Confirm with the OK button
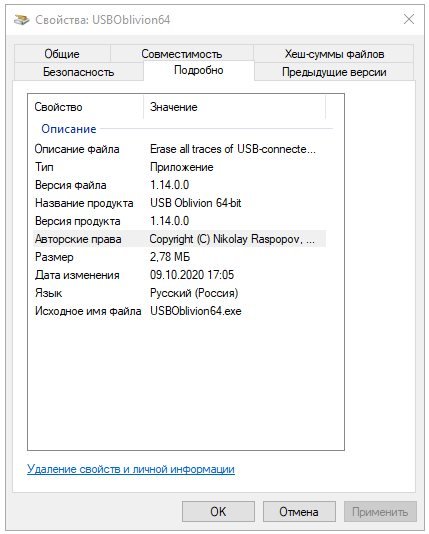Image resolution: width=429 pixels, height=534 pixels. tap(218, 512)
